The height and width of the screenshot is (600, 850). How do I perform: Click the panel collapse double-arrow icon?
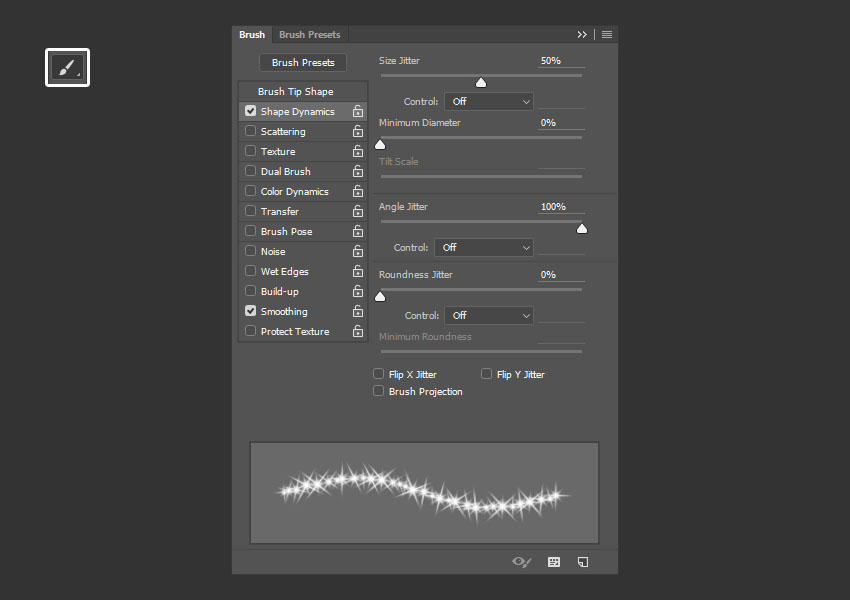(582, 35)
